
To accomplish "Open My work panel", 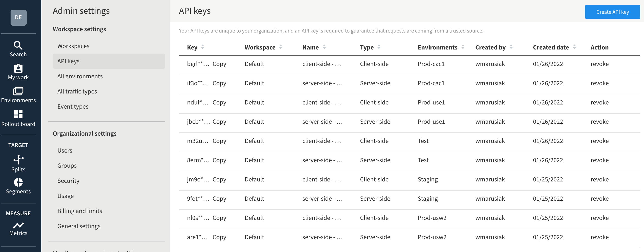I will 18,72.
